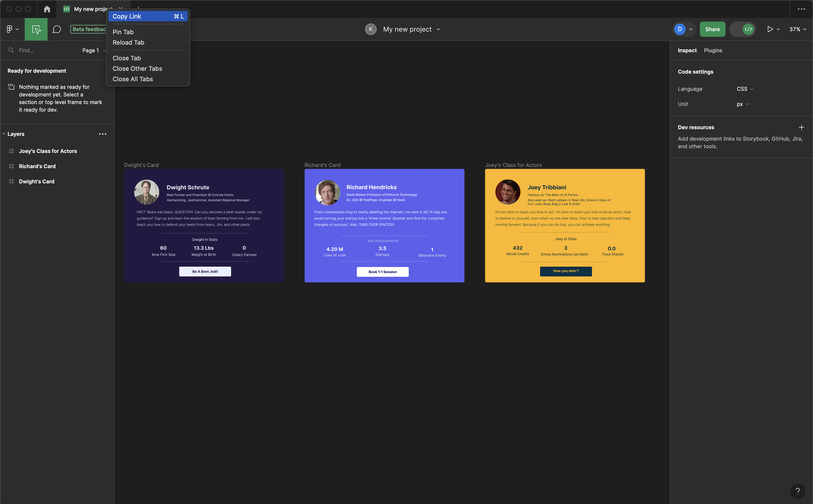Click the Dev Mode file icon in the tab
The width and height of the screenshot is (813, 504).
coord(66,9)
